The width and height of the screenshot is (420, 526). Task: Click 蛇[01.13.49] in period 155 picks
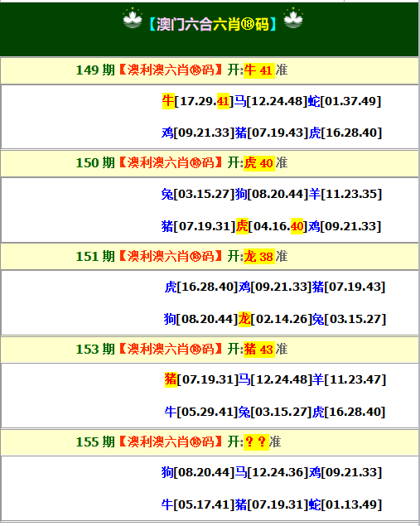(345, 504)
